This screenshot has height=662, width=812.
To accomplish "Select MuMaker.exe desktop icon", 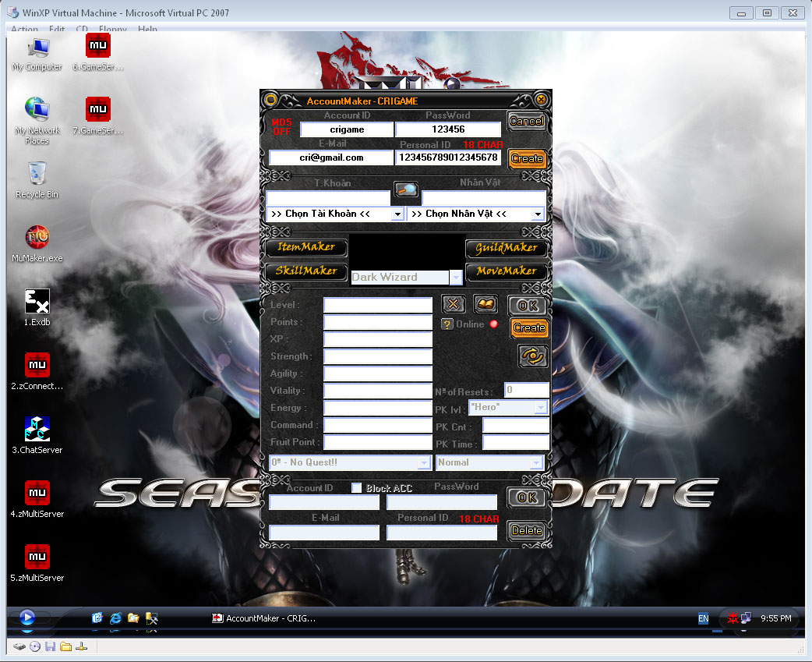I will coord(37,244).
